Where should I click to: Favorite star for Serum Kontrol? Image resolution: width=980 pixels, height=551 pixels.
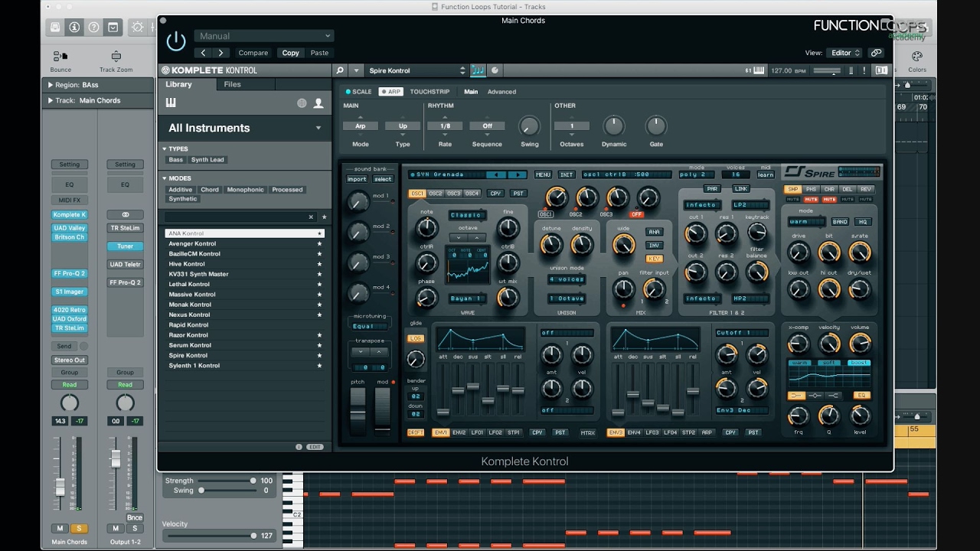coord(319,345)
